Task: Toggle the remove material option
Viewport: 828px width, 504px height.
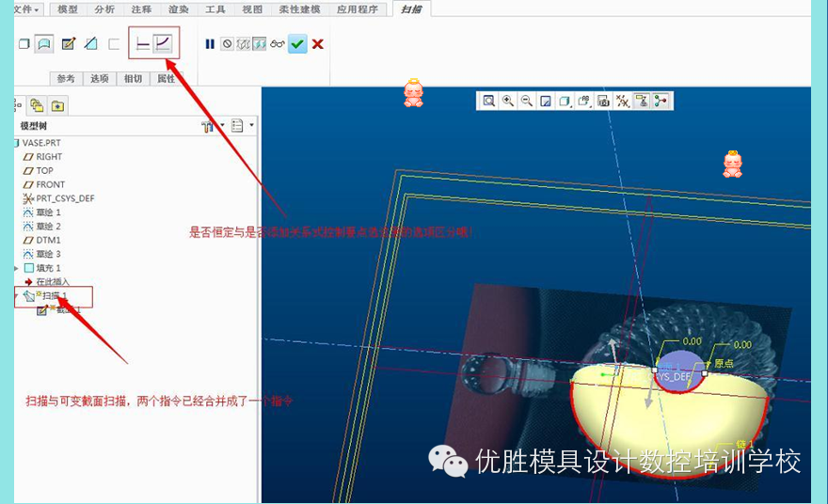Action: (x=91, y=44)
